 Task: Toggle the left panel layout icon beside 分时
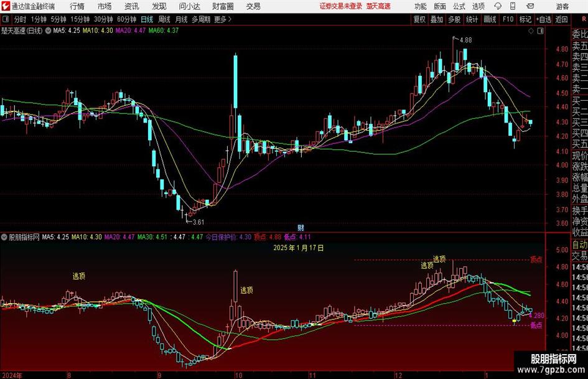(5, 19)
